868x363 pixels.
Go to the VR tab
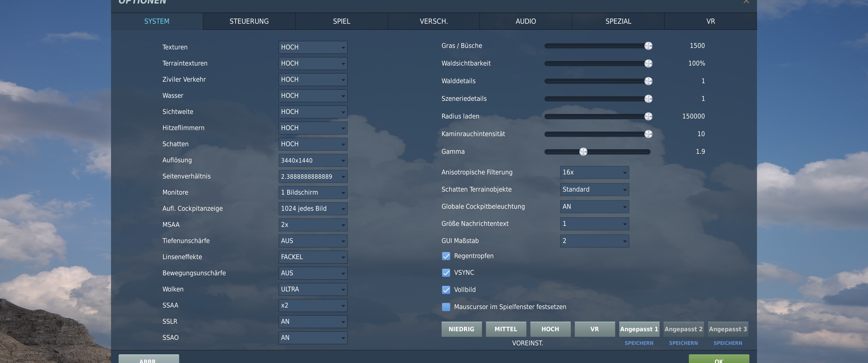coord(710,21)
